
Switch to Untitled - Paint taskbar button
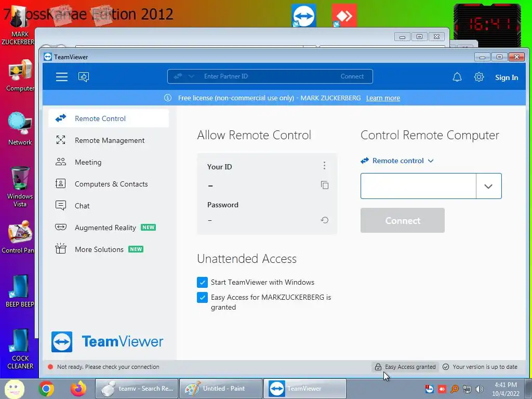(220, 389)
